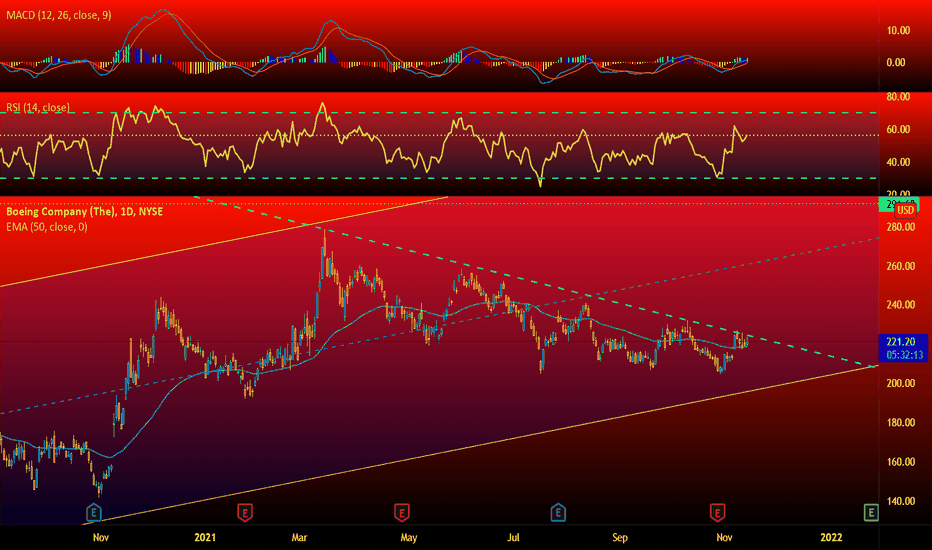Open the blue earnings marker near Nov 2020

click(x=93, y=512)
